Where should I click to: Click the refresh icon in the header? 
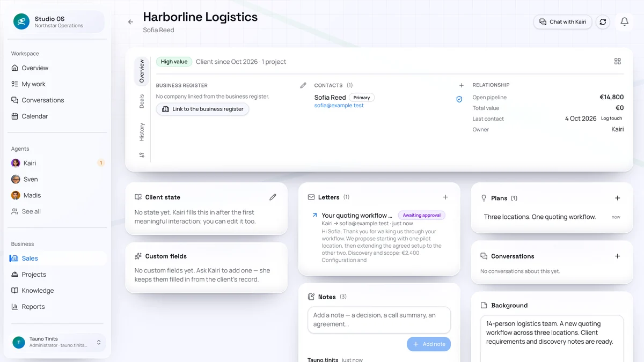tap(603, 22)
